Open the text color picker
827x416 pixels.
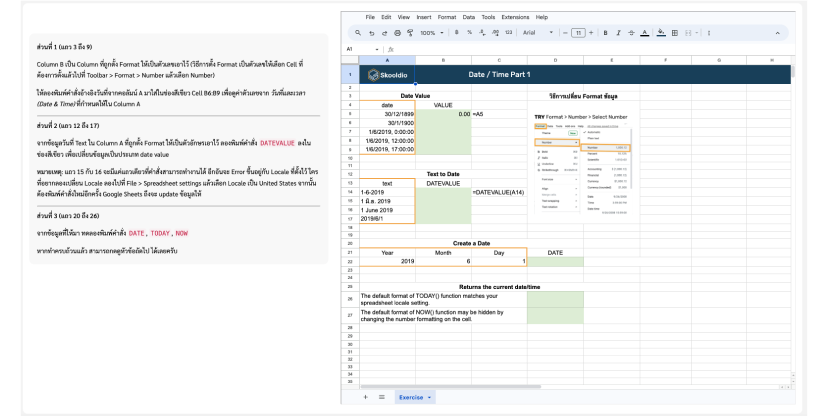[645, 33]
